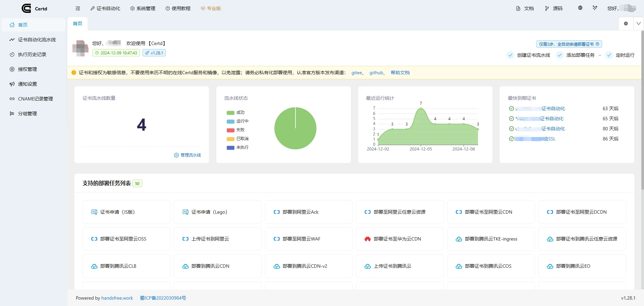The image size is (644, 306).
Task: Click Aliyun icon on 部署至阿里云WAF
Action: 277,239
